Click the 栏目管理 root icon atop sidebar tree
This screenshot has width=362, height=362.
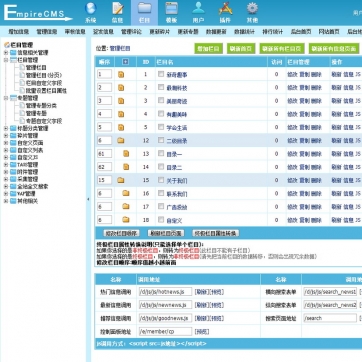tap(7, 45)
